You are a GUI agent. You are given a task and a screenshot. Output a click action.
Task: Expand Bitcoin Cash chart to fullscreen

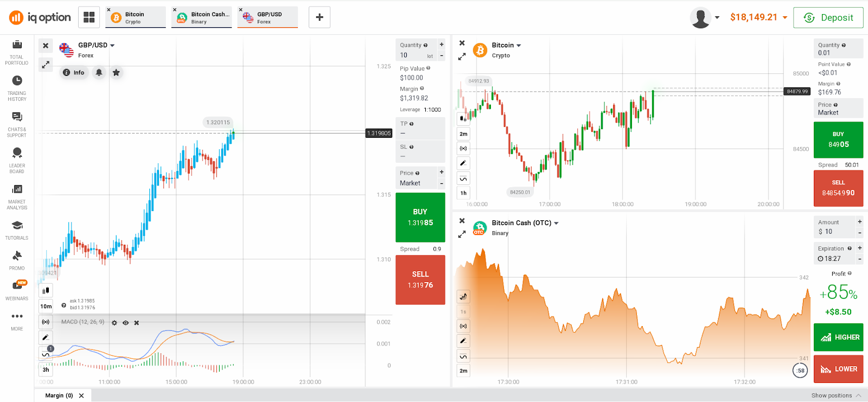[x=462, y=234]
